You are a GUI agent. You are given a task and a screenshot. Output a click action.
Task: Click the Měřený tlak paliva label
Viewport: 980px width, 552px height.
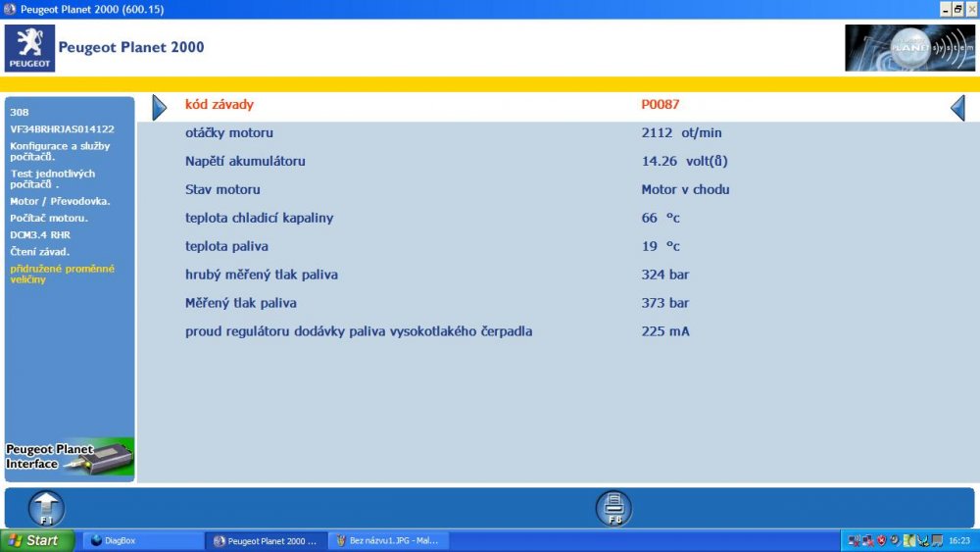coord(241,303)
